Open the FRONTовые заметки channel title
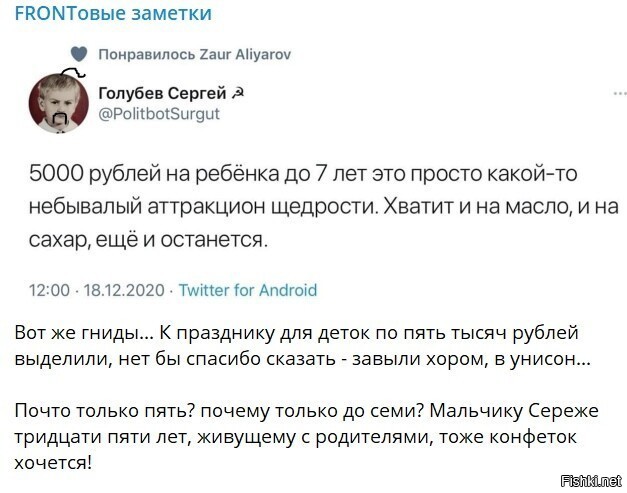The width and height of the screenshot is (627, 493). pyautogui.click(x=113, y=13)
